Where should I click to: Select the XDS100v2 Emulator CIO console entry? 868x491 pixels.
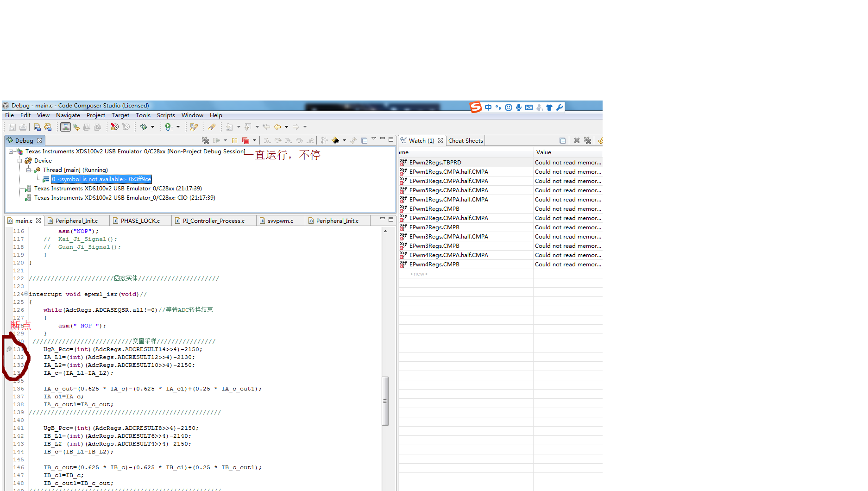(125, 198)
